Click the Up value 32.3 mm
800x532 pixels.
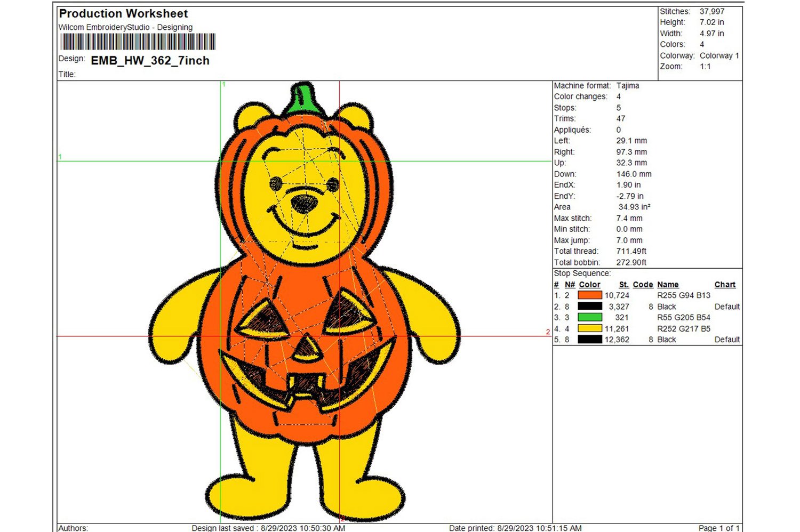pyautogui.click(x=631, y=163)
